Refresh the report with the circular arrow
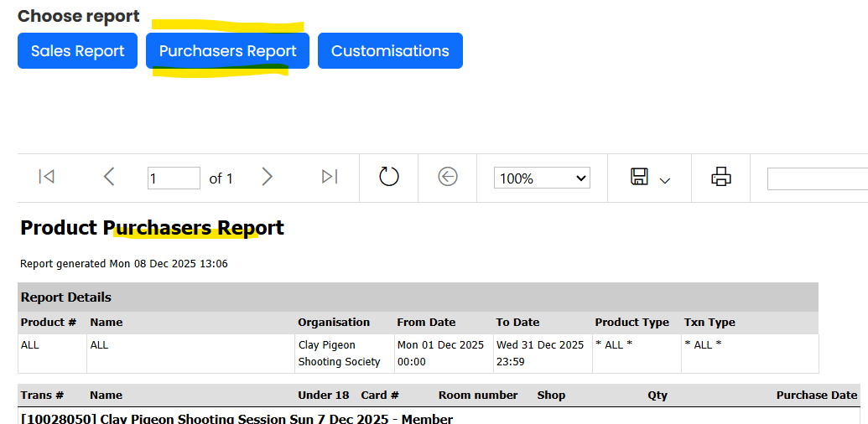 coord(388,177)
